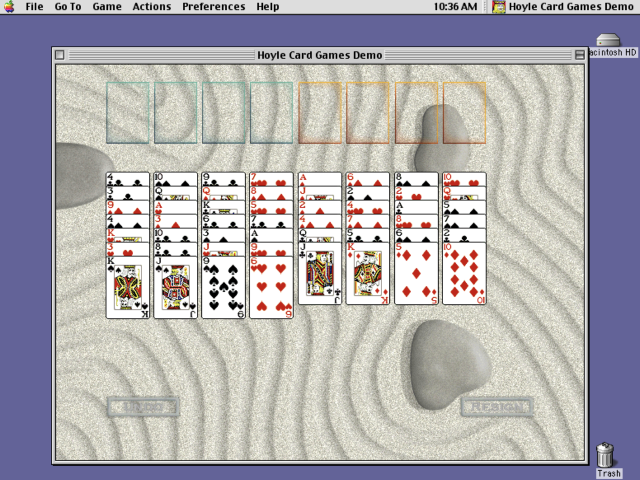Screen dimensions: 640x480
Task: Click the rightmost orange foundation slot
Action: click(464, 113)
